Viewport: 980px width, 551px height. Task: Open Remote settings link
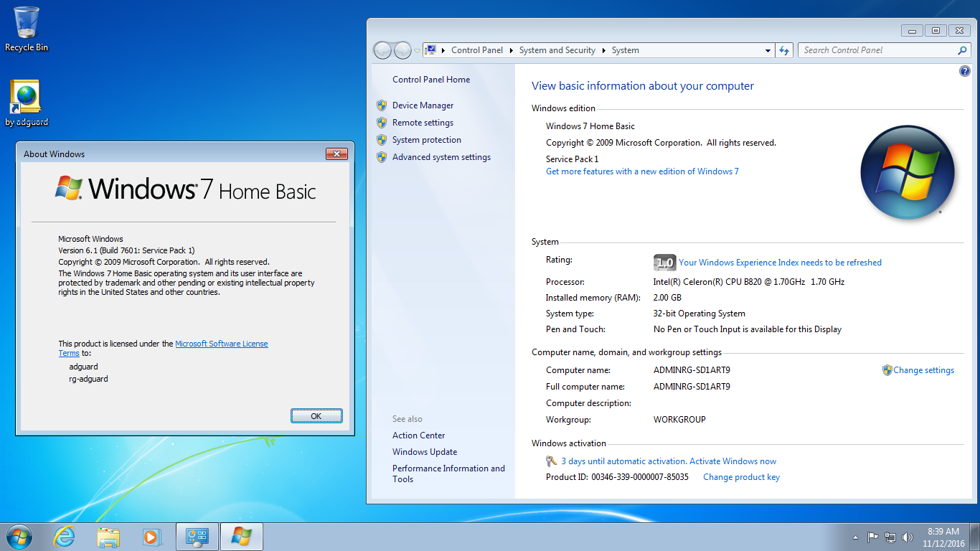(423, 123)
